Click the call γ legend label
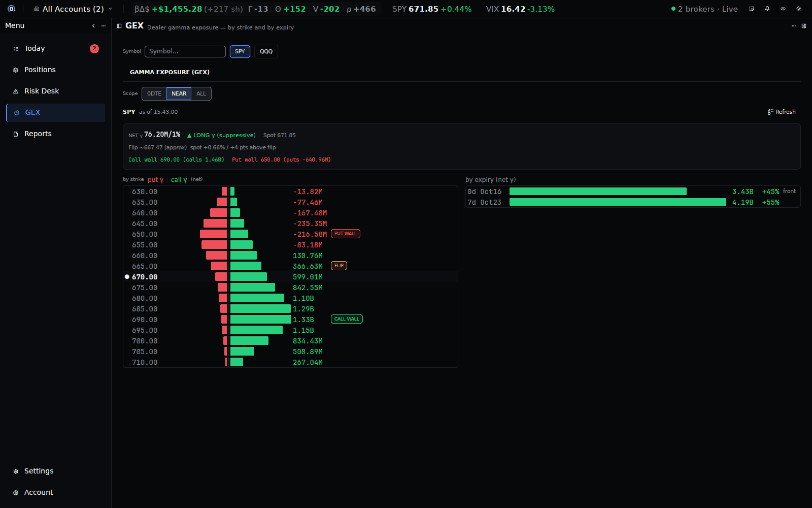This screenshot has height=508, width=812. (179, 180)
